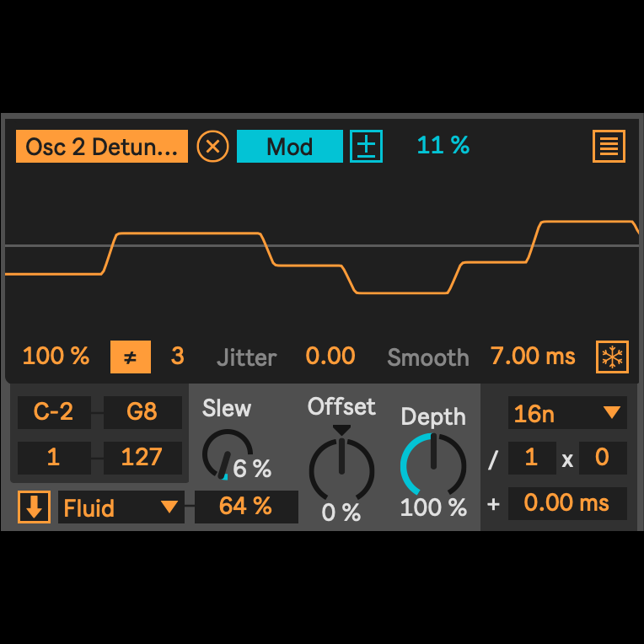The height and width of the screenshot is (644, 644).
Task: Click the Jitter 0.00 value
Action: click(330, 357)
